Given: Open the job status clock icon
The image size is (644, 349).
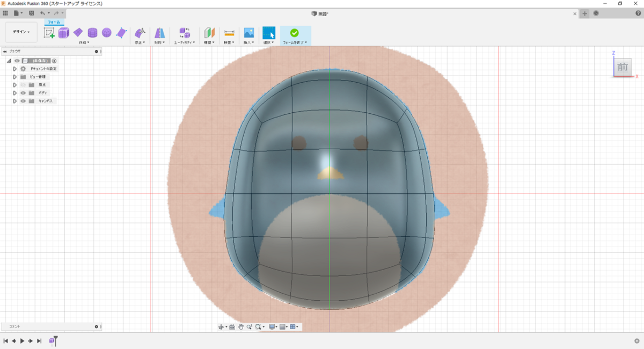Looking at the screenshot, I should pyautogui.click(x=596, y=13).
